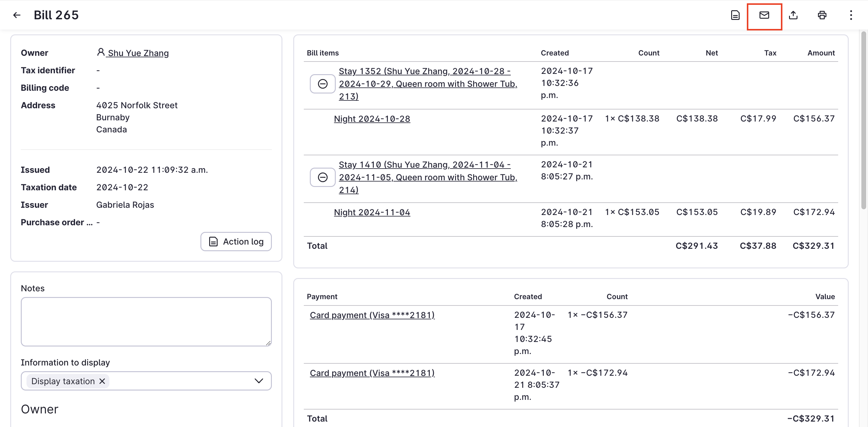Open the Action log
Screen dimensions: 868x427
(x=236, y=241)
